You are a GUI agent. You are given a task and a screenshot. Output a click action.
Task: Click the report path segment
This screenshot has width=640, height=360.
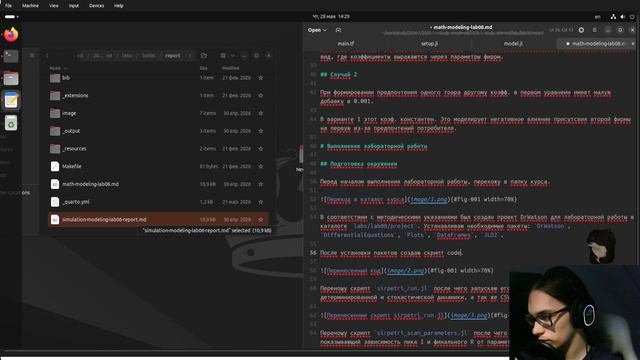[173, 56]
